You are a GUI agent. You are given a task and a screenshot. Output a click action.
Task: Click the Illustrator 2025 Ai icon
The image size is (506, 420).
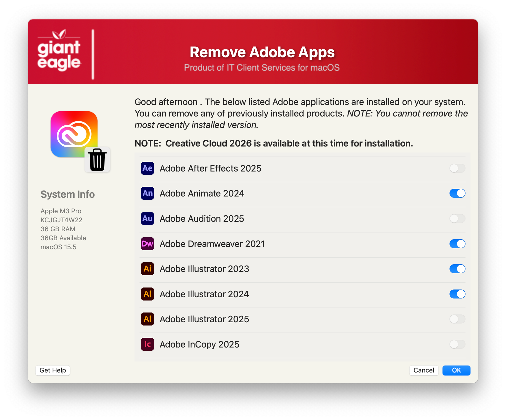coord(147,319)
